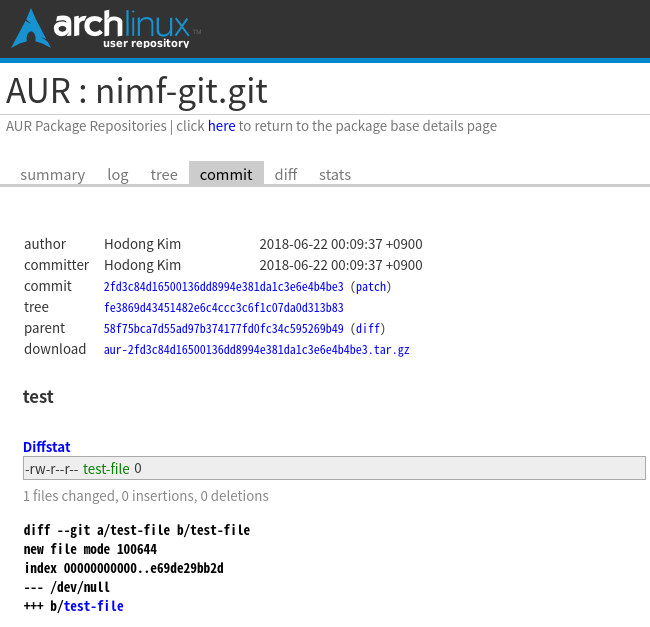Click the 'diff --git a/test-file b/test-file' line
This screenshot has width=650, height=627.
point(137,530)
